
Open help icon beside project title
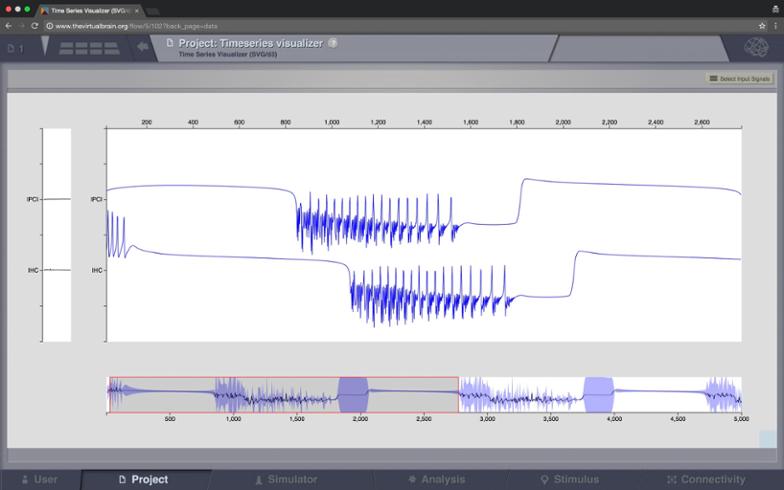[332, 43]
